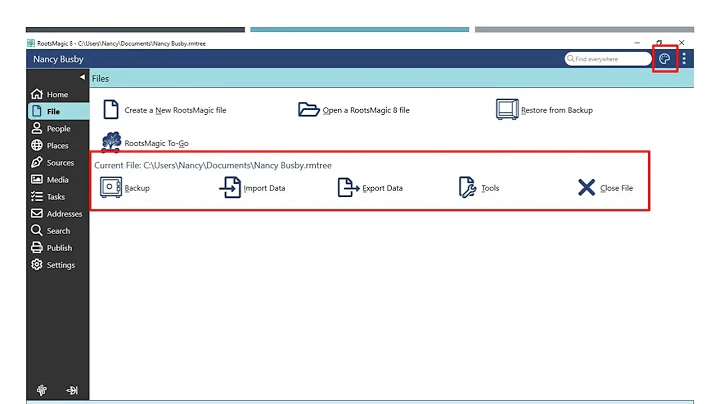Open the Tasks section
The width and height of the screenshot is (720, 404).
tap(58, 196)
